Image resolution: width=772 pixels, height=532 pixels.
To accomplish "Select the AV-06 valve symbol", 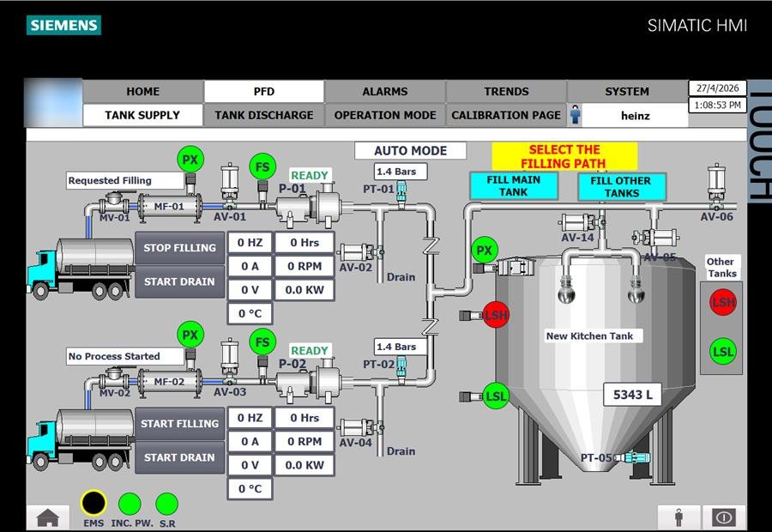I will [x=716, y=188].
